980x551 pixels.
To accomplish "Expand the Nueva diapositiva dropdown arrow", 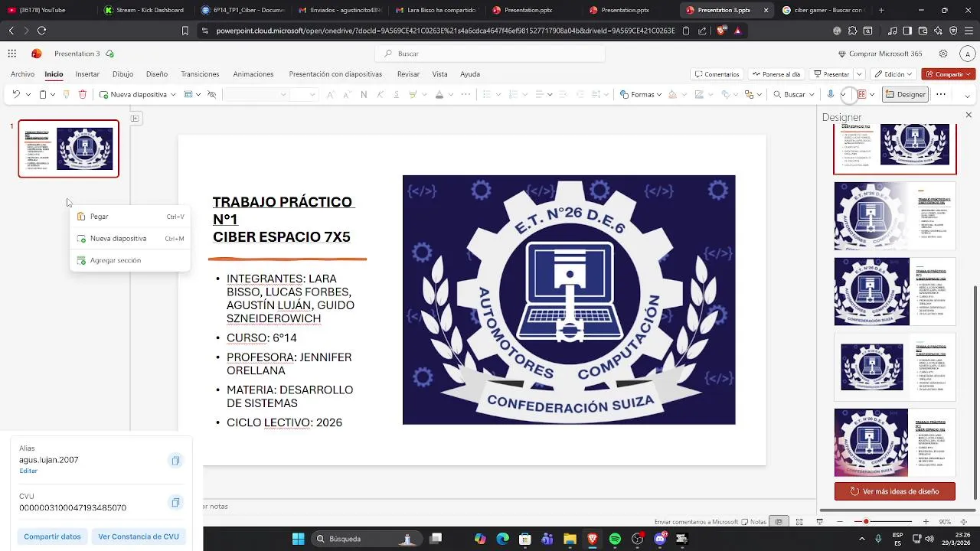I will coord(174,95).
